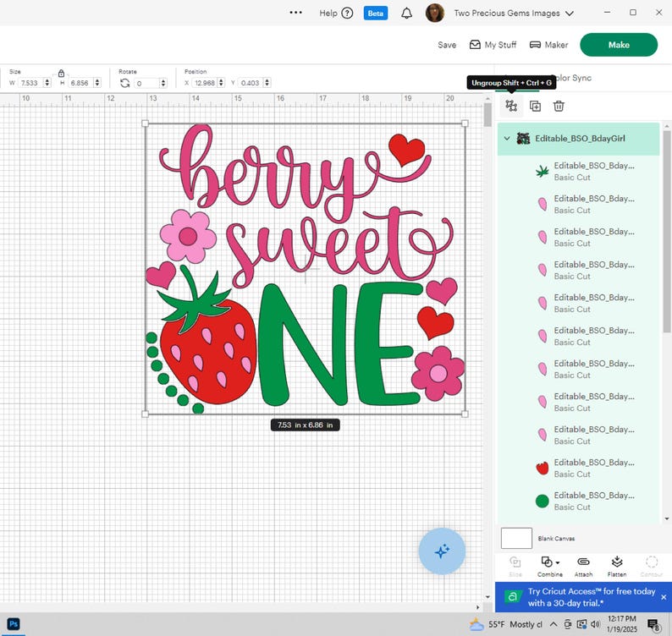Click the X position input field
This screenshot has width=672, height=636.
click(x=205, y=83)
